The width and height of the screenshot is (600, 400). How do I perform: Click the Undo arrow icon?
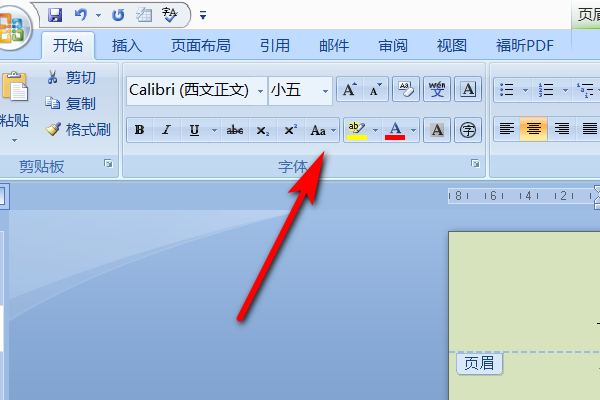point(81,15)
